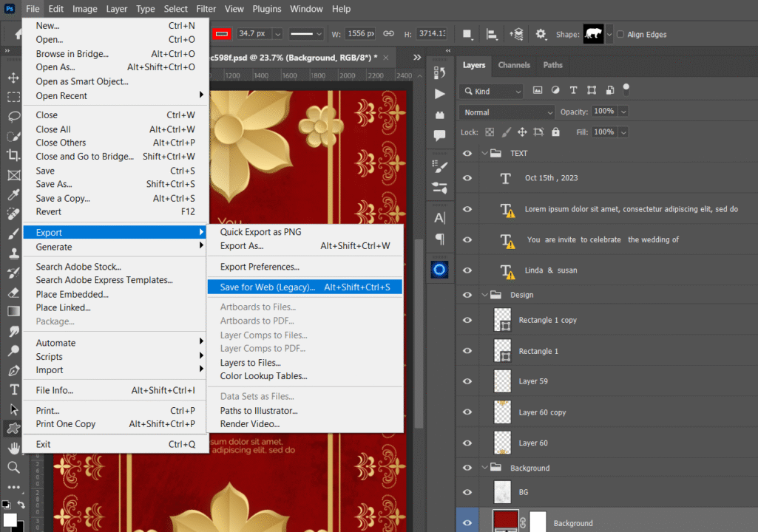Enable the Align Edges checkbox

pos(619,35)
